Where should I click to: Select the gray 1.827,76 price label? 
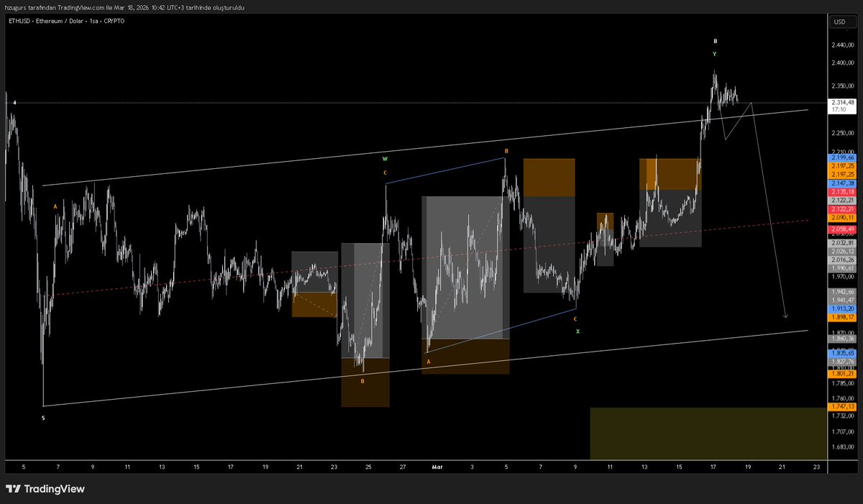[842, 362]
